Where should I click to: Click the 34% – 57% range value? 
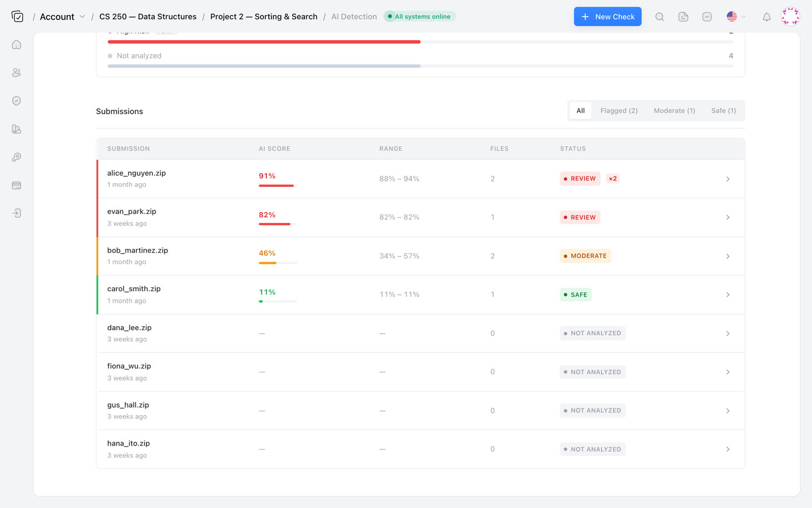click(x=399, y=256)
